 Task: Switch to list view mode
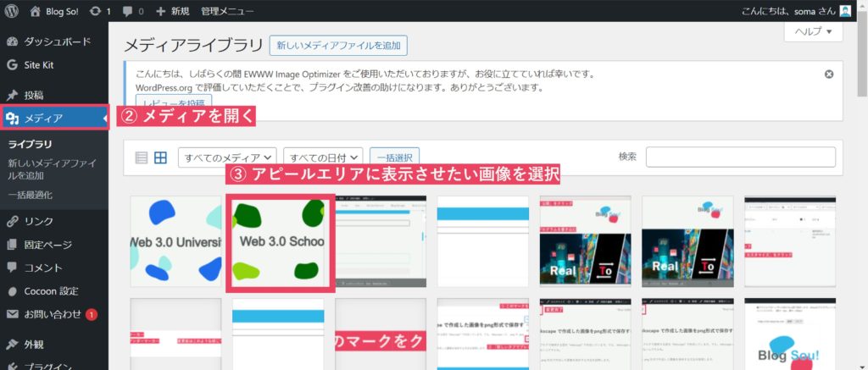pyautogui.click(x=142, y=157)
